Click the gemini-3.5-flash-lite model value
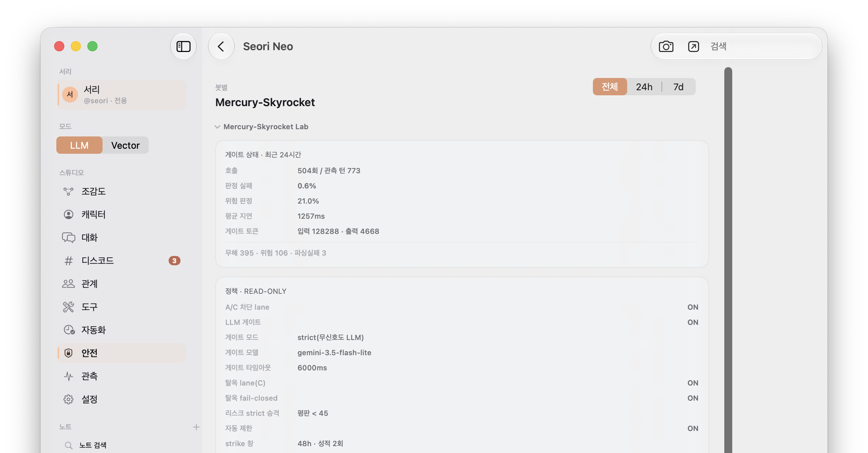Viewport: 868px width, 453px height. coord(334,353)
